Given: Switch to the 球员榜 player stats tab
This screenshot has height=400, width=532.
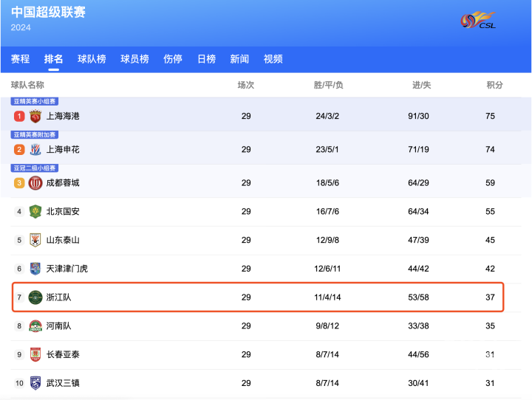Looking at the screenshot, I should coord(134,59).
